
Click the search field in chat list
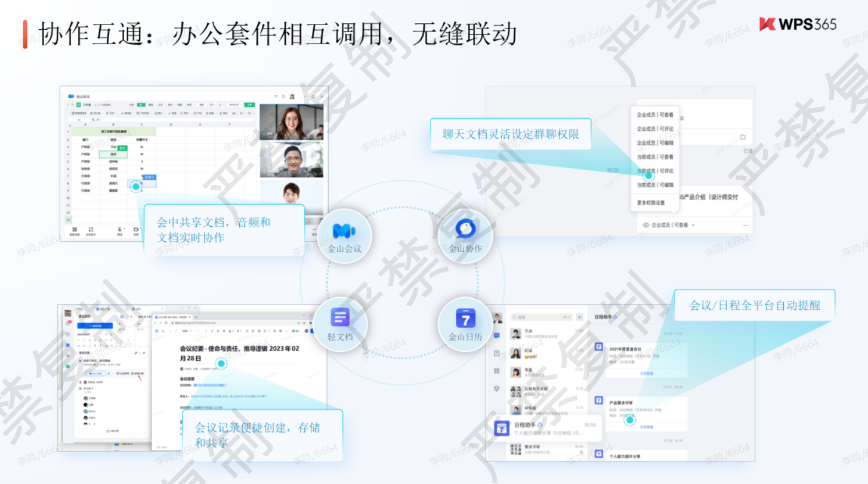(540, 317)
